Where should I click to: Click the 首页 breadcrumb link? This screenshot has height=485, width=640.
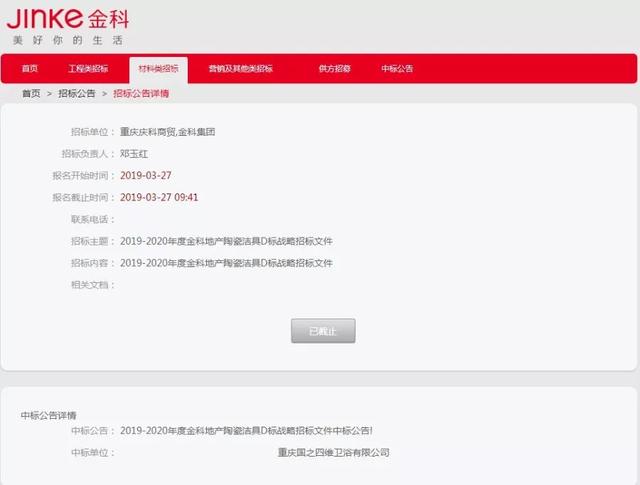click(31, 93)
